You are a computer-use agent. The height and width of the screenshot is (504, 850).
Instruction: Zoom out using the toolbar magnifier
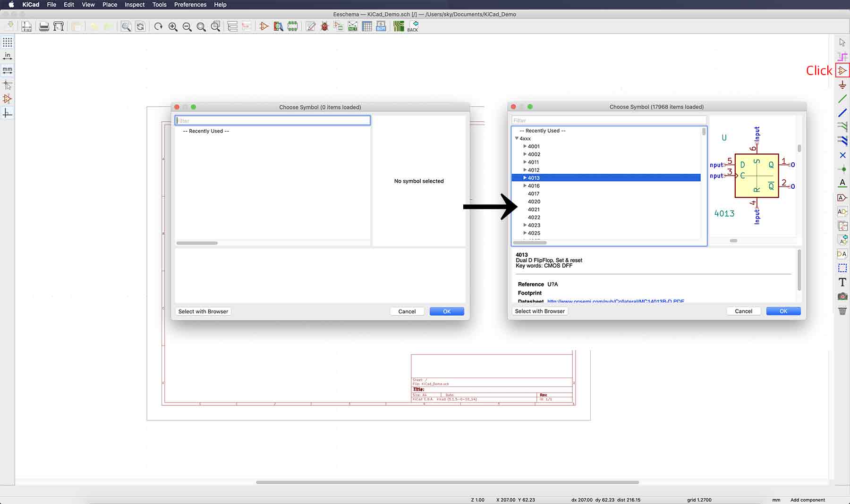(187, 26)
